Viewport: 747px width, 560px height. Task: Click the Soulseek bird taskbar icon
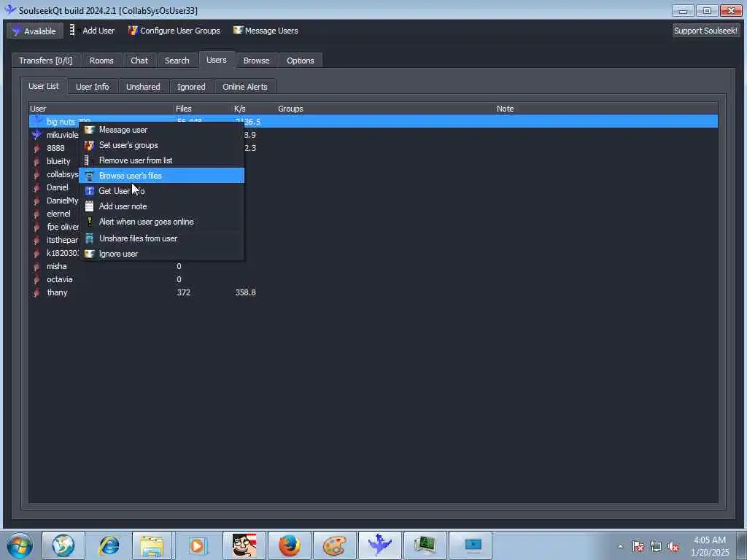(379, 545)
